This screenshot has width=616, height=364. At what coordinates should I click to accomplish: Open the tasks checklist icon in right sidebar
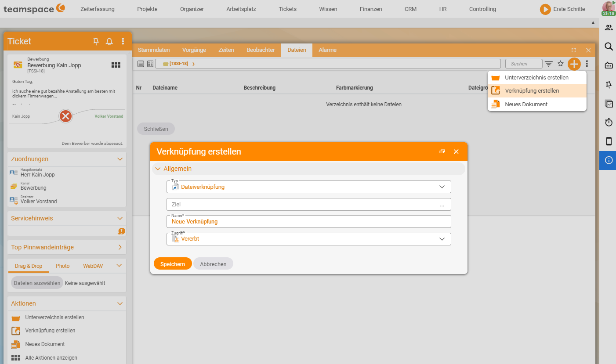(609, 104)
